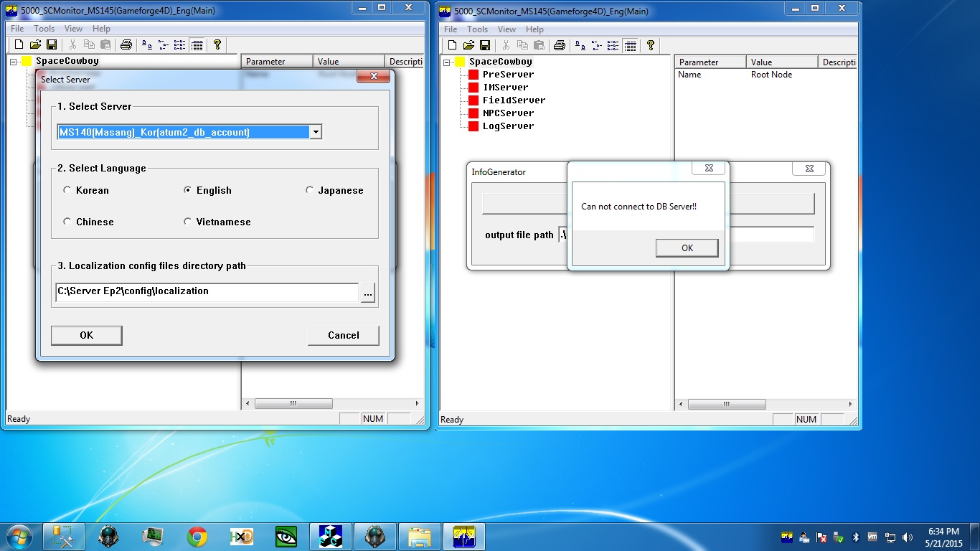Collapse the SpaceCowboy root node in the left window

14,62
